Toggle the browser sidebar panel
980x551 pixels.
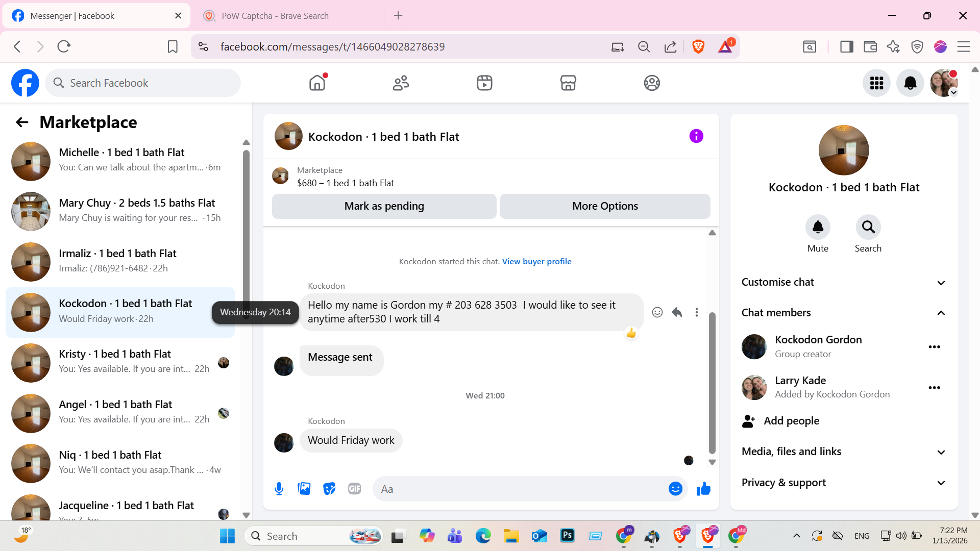(846, 46)
